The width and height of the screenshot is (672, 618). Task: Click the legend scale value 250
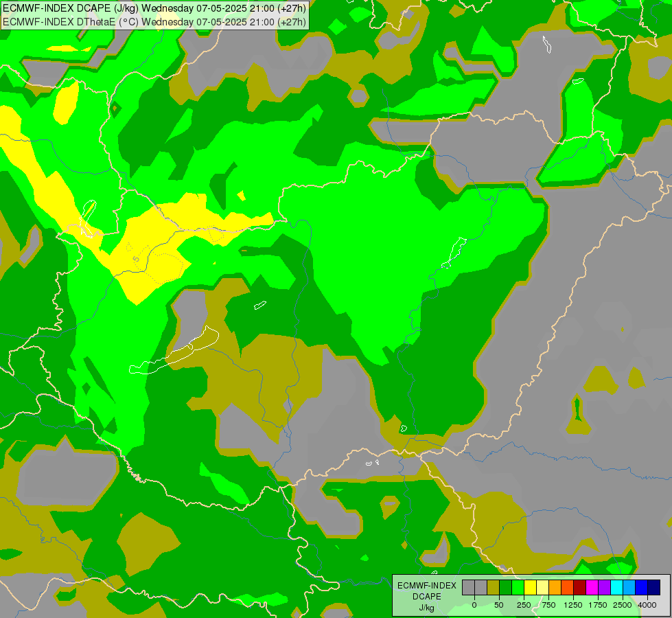tap(524, 605)
